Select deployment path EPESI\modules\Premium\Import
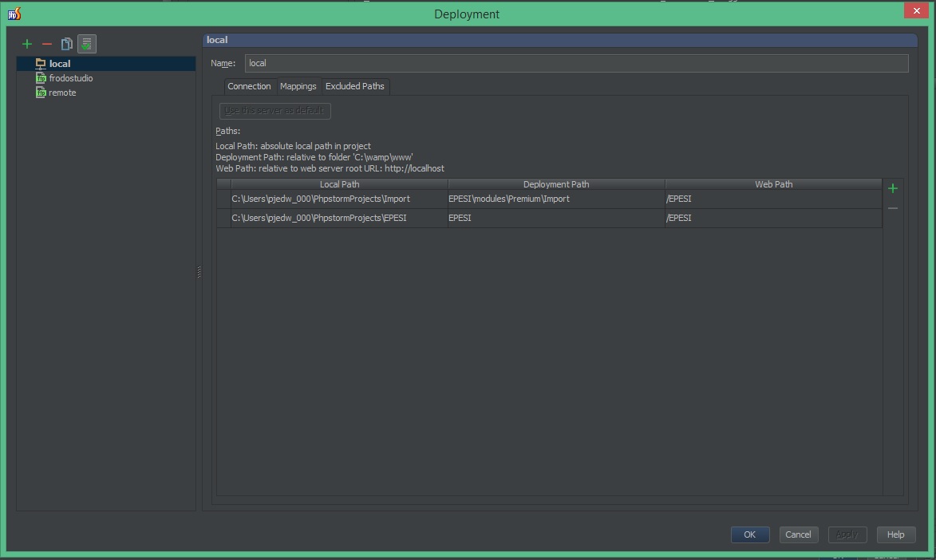 [556, 199]
